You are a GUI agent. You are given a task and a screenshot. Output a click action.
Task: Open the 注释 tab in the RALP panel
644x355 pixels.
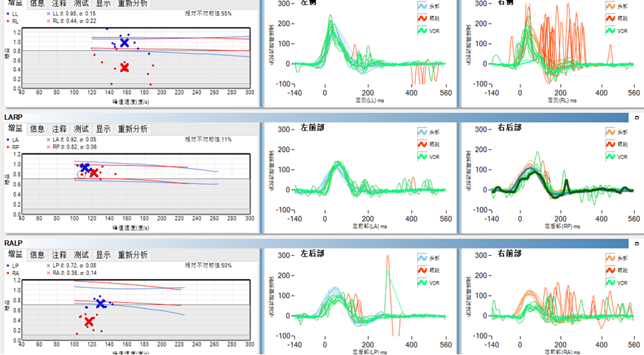pyautogui.click(x=59, y=255)
